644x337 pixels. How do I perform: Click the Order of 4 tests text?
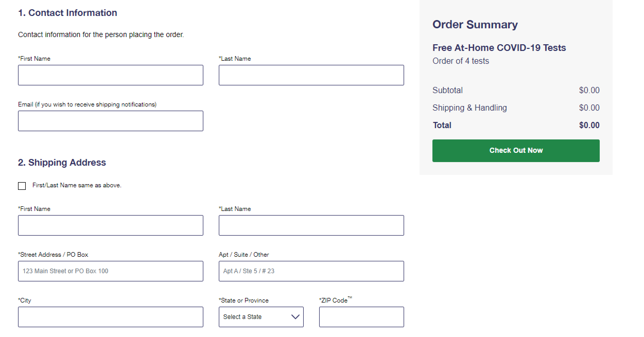point(460,61)
